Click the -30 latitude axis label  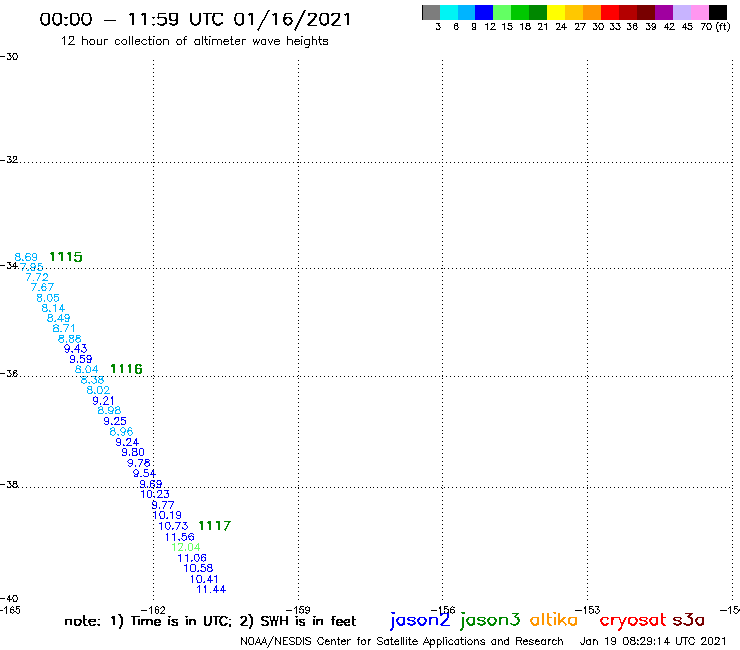[x=9, y=57]
